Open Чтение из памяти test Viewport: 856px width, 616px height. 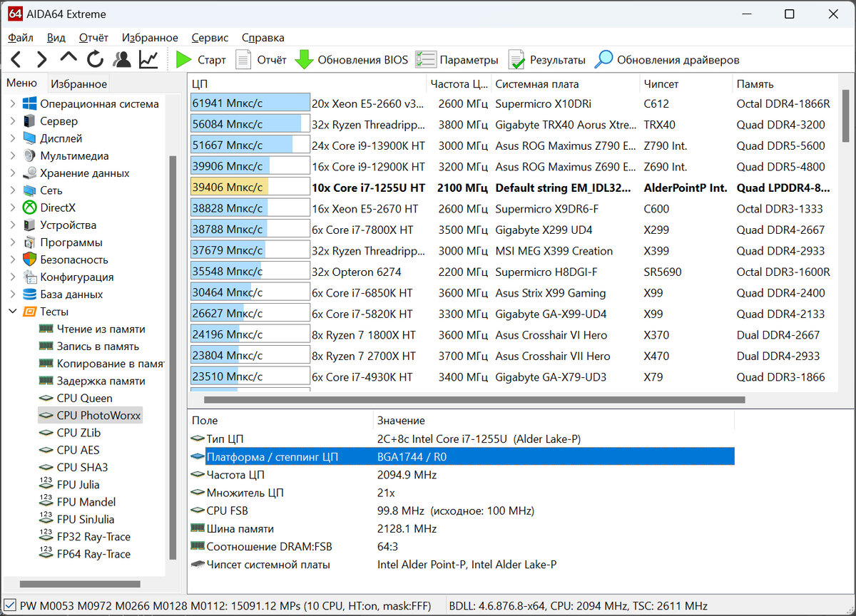[101, 329]
